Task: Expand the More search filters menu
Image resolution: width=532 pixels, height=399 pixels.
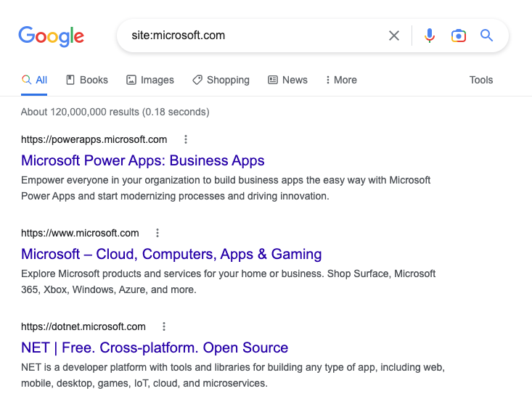Action: tap(341, 80)
